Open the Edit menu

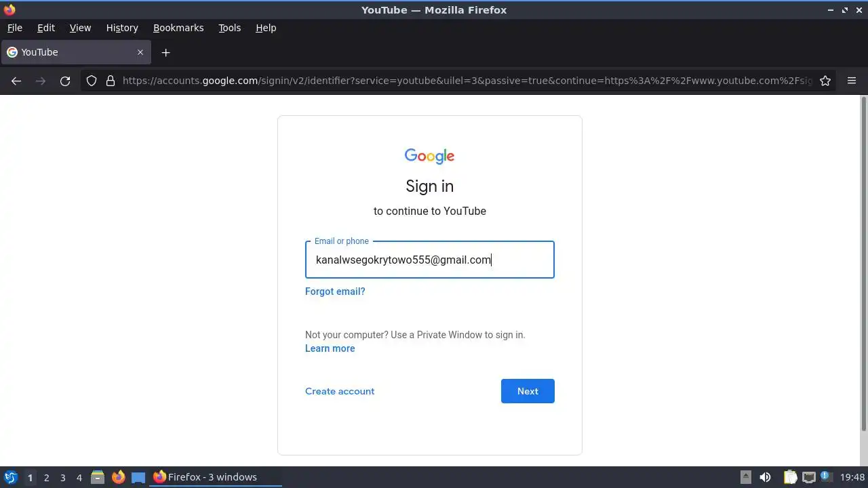click(x=46, y=28)
